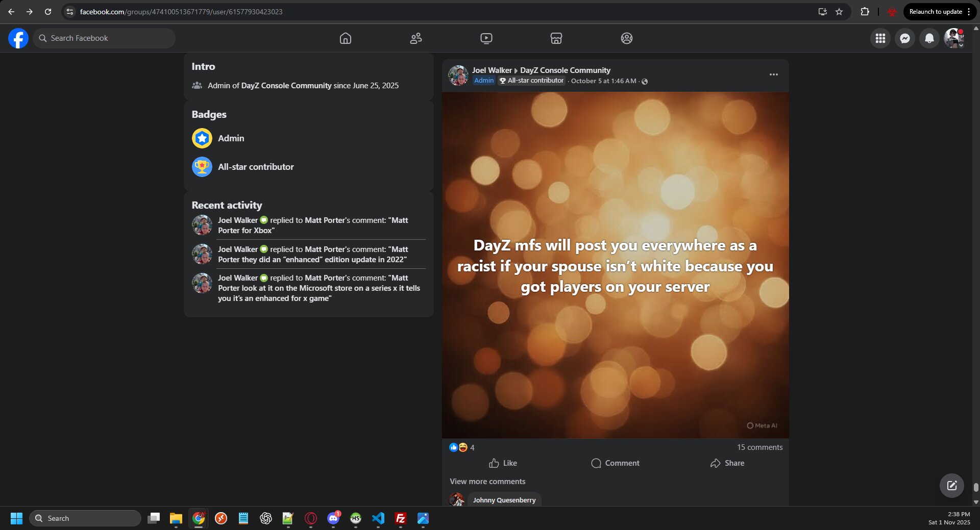Open the Opera browser on the taskbar
The image size is (980, 530).
click(311, 518)
